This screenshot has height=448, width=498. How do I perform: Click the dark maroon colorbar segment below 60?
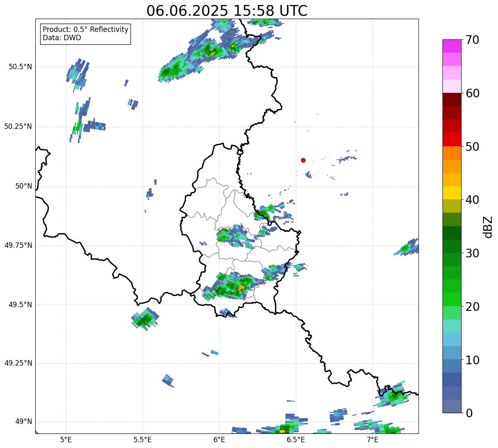(452, 99)
